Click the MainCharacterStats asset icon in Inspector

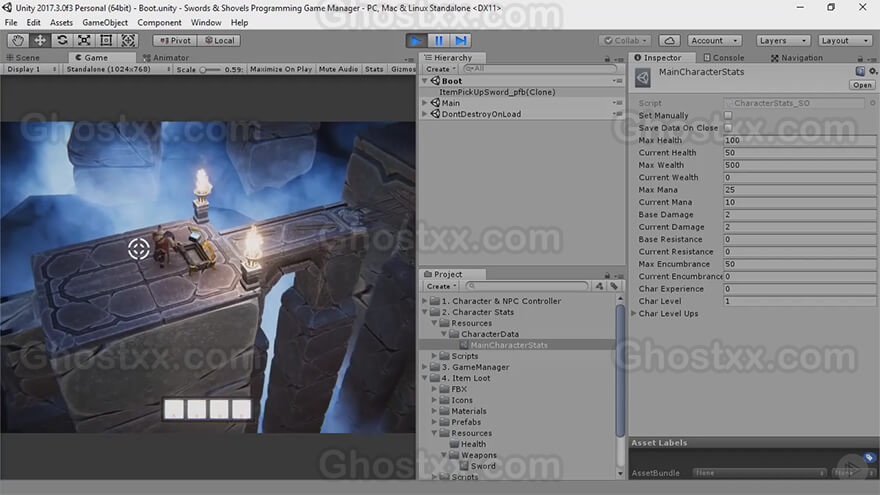[x=643, y=77]
